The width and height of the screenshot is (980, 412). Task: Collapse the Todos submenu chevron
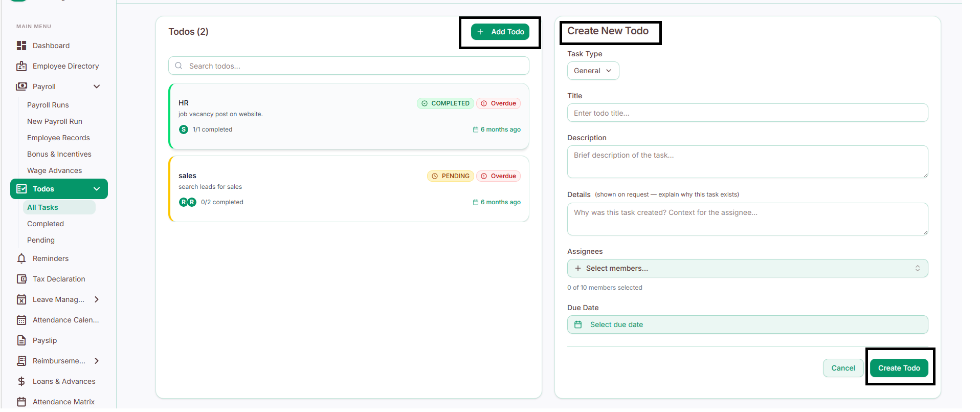(97, 189)
